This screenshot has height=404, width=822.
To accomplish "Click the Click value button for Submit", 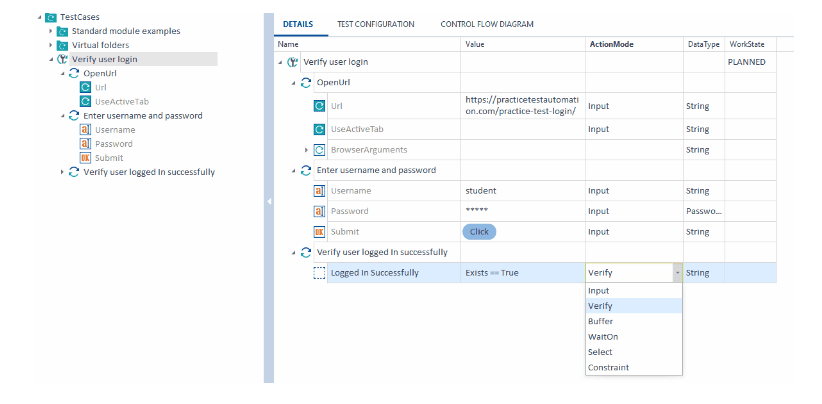I will [x=479, y=232].
